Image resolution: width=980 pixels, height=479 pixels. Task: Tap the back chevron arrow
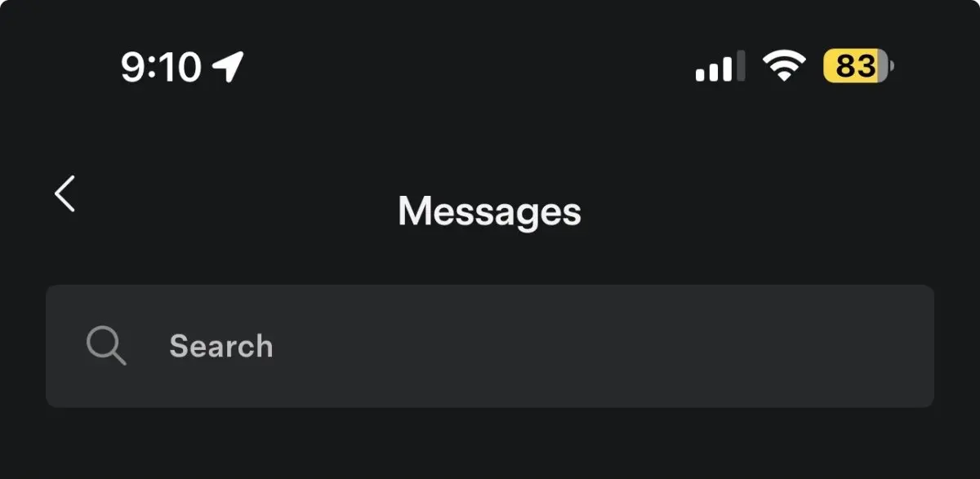point(65,194)
